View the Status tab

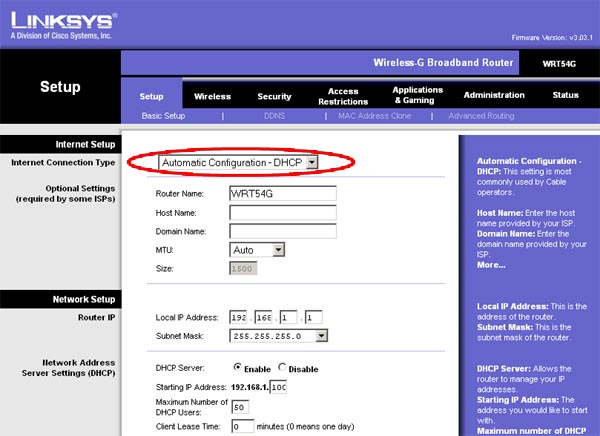[565, 96]
